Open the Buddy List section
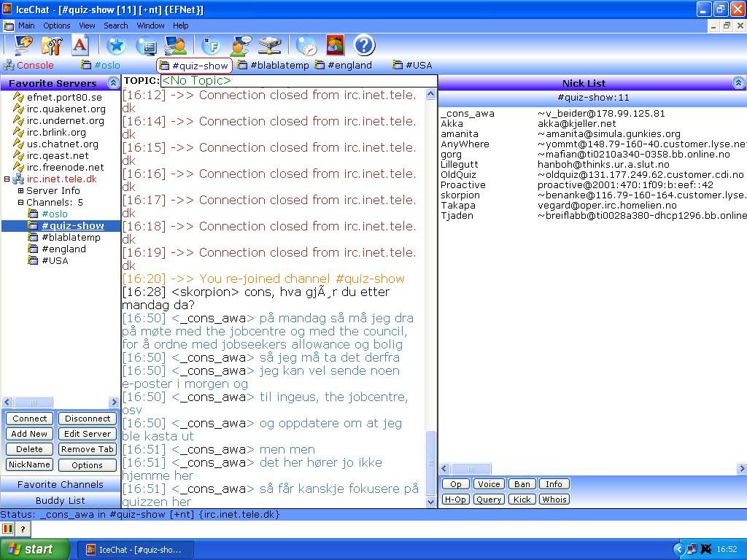Image resolution: width=747 pixels, height=560 pixels. tap(60, 500)
